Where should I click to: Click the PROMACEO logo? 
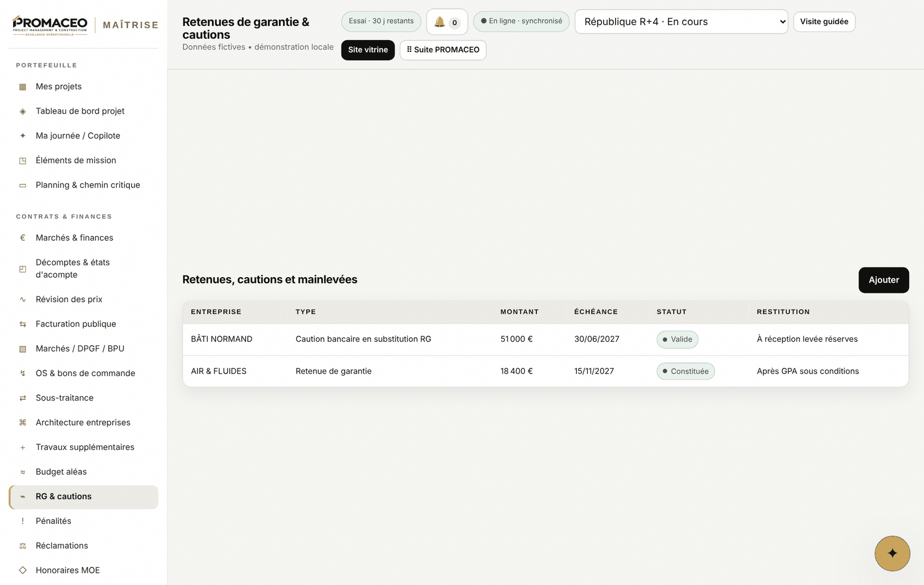(50, 25)
